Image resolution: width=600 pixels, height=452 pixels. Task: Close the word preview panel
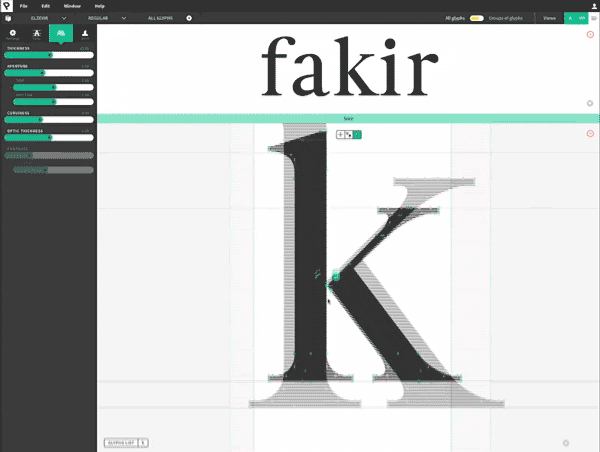coord(590,33)
